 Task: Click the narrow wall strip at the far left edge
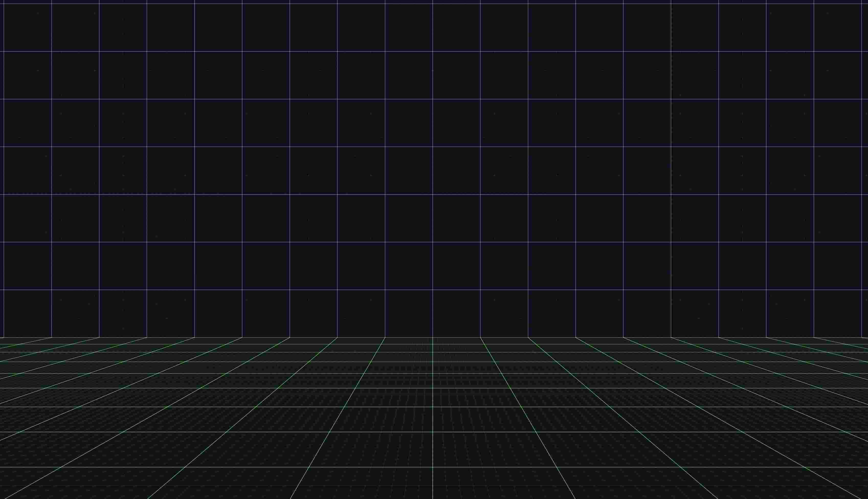point(1,171)
